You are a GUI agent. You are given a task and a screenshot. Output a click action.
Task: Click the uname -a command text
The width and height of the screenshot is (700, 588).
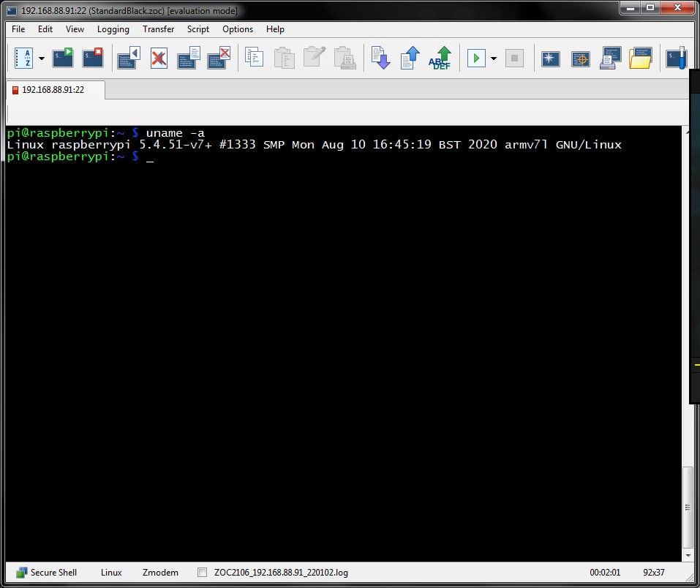pos(175,133)
